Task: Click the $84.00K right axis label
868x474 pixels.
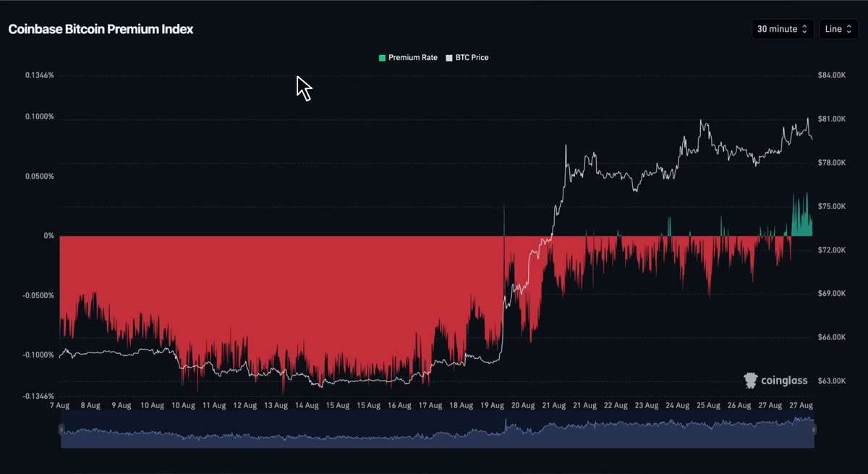Action: [833, 75]
